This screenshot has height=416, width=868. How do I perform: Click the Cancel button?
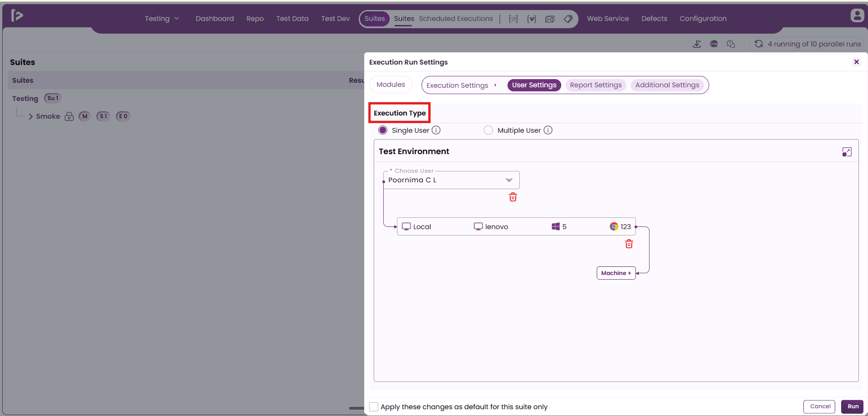tap(820, 406)
